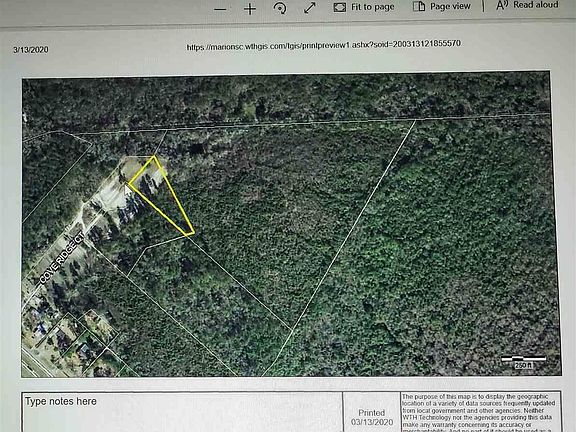Open the Page view option label

pyautogui.click(x=450, y=6)
